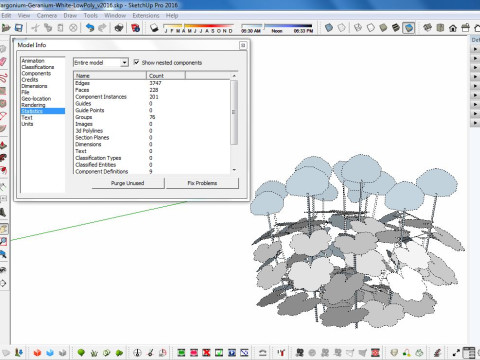Select Text in Model Info category list
Screen dimensions: 480x360
pyautogui.click(x=27, y=118)
